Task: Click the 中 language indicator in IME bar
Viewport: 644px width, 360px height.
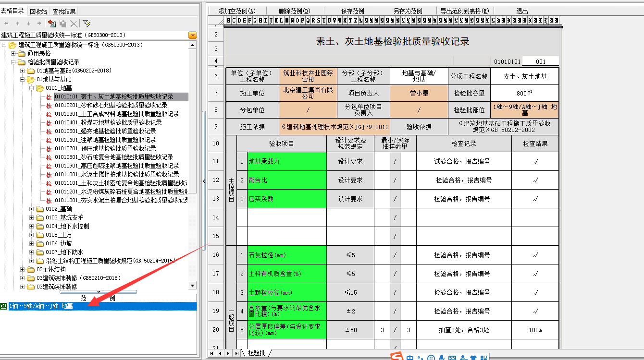Action: coord(409,357)
